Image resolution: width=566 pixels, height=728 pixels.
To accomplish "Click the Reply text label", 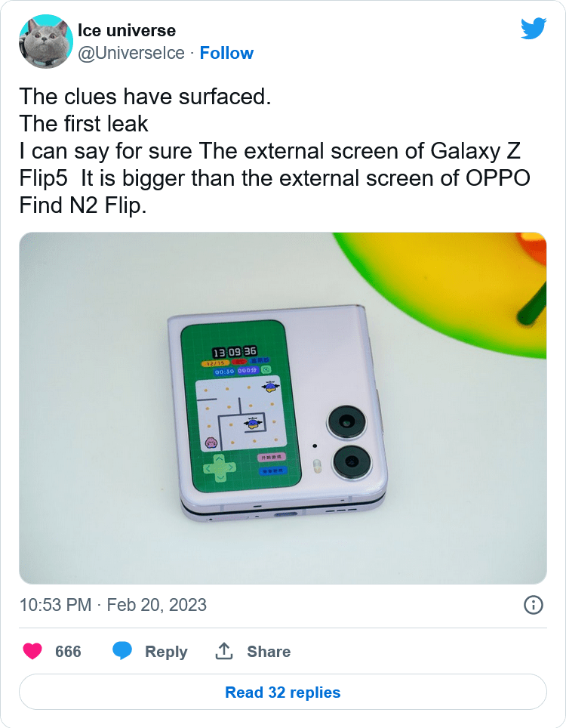I will [x=166, y=652].
